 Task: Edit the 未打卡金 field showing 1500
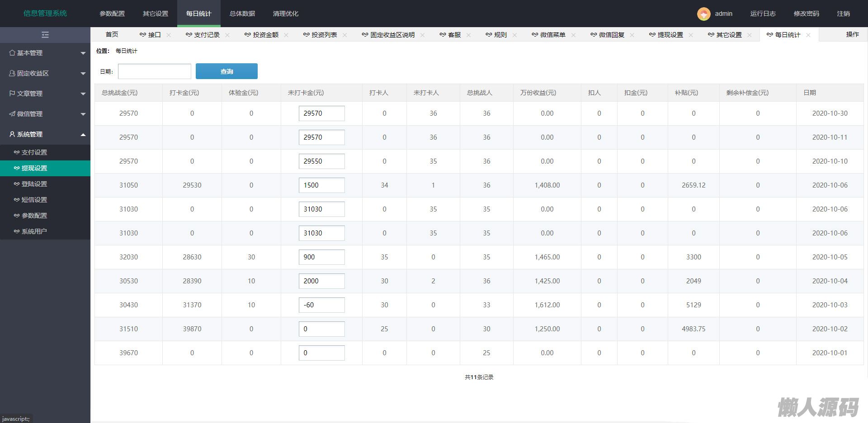[321, 185]
